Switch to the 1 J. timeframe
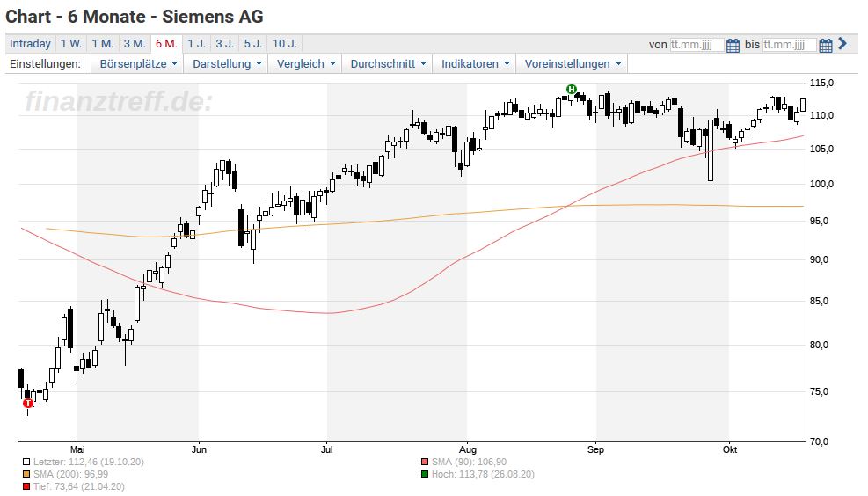This screenshot has width=868, height=496. [196, 44]
